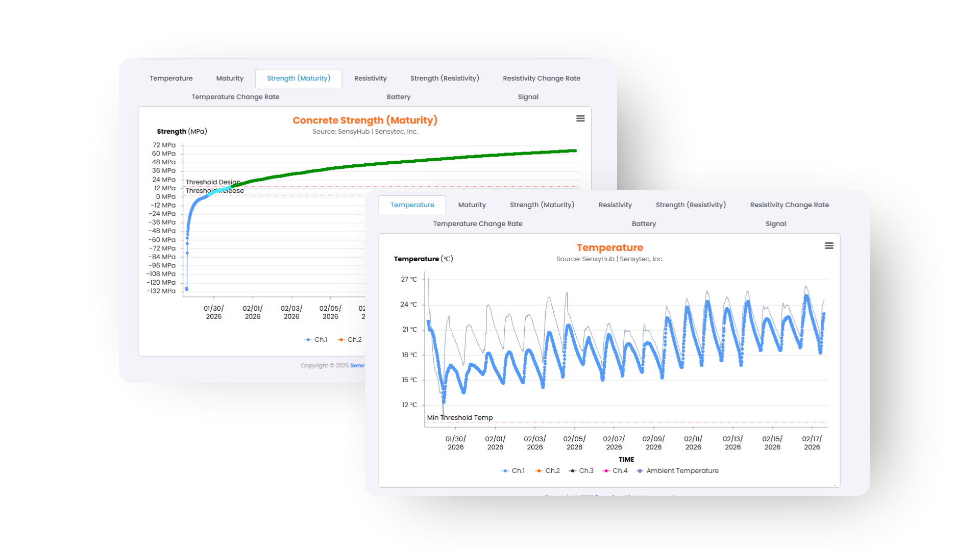
Task: Open the Temperature chart hamburger menu
Action: pos(829,246)
